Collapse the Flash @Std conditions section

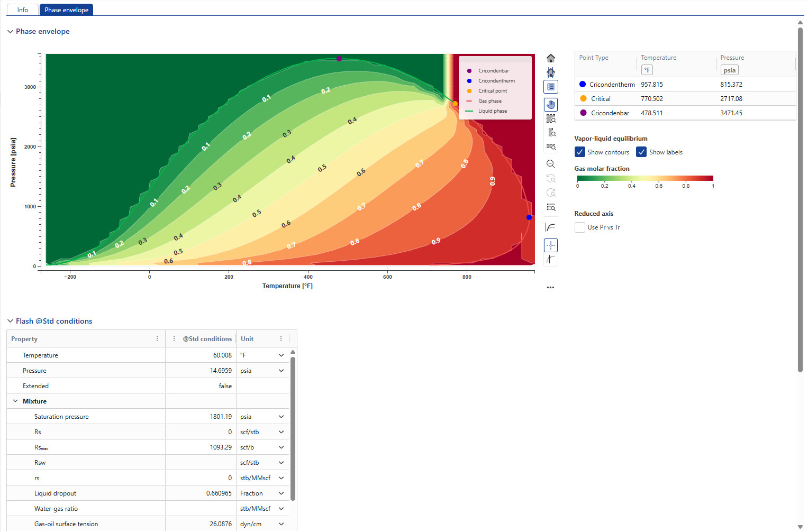(x=10, y=322)
